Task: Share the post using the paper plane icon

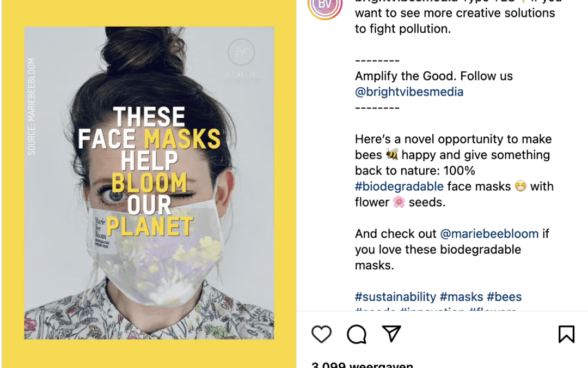Action: pos(391,334)
